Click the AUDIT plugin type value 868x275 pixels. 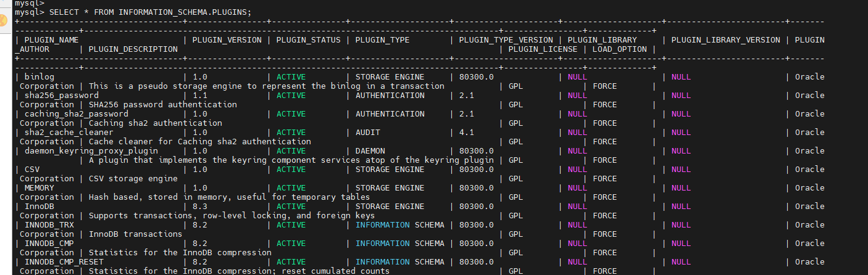[368, 133]
